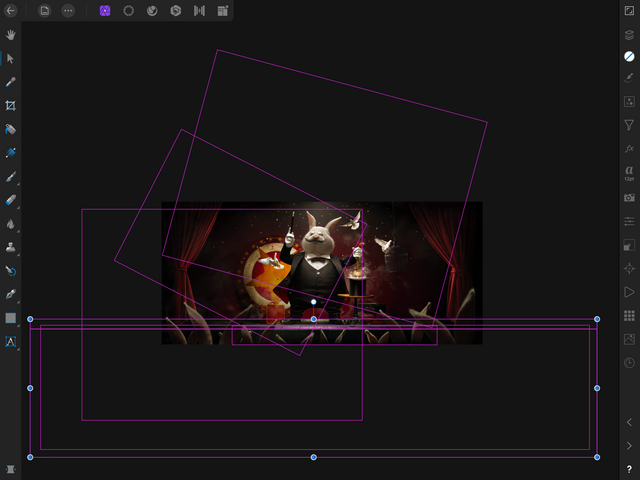Click the rabbit magician in the canvas image
Screen dimensions: 640x480
(x=319, y=265)
